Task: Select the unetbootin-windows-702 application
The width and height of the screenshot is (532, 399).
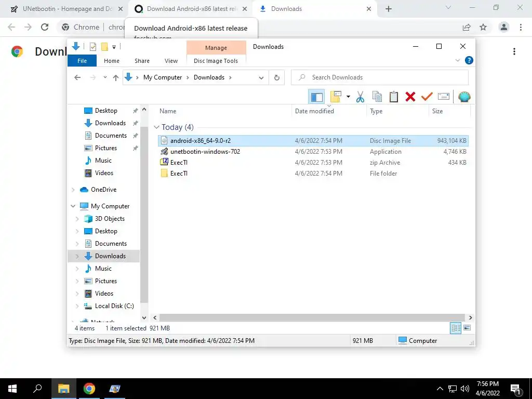Action: pyautogui.click(x=313, y=152)
